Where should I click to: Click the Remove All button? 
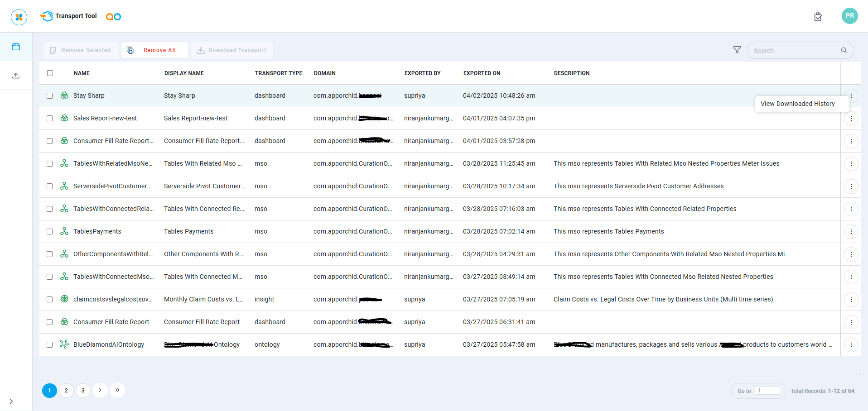tap(154, 50)
